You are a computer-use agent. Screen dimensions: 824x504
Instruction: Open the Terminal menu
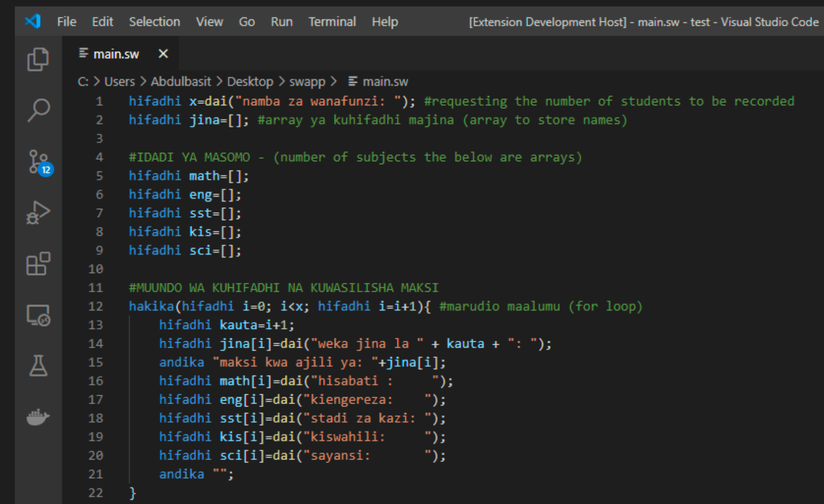pos(332,22)
